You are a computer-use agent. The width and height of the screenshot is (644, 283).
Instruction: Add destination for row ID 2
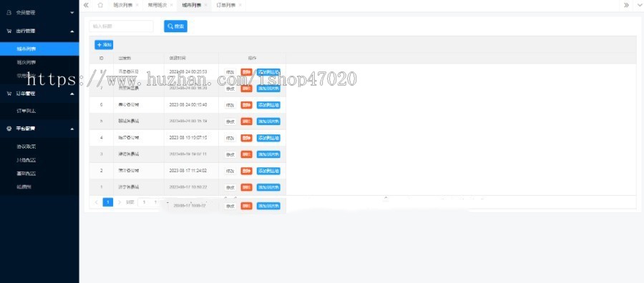(x=268, y=171)
